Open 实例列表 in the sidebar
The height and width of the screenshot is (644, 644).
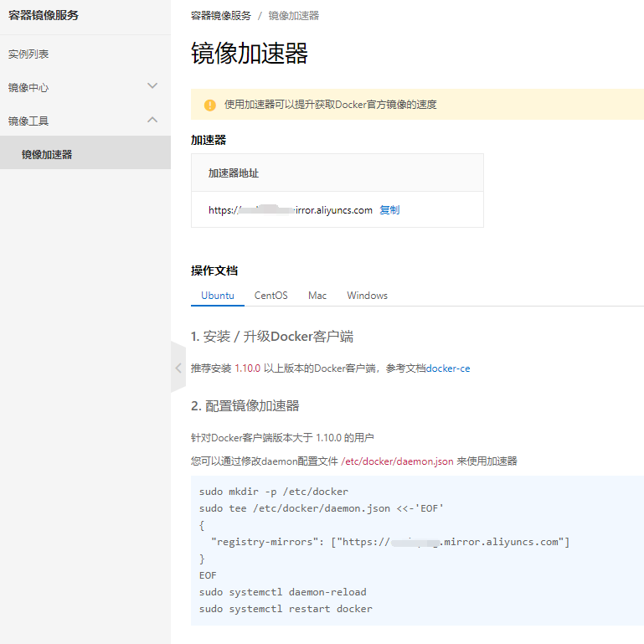click(x=28, y=54)
